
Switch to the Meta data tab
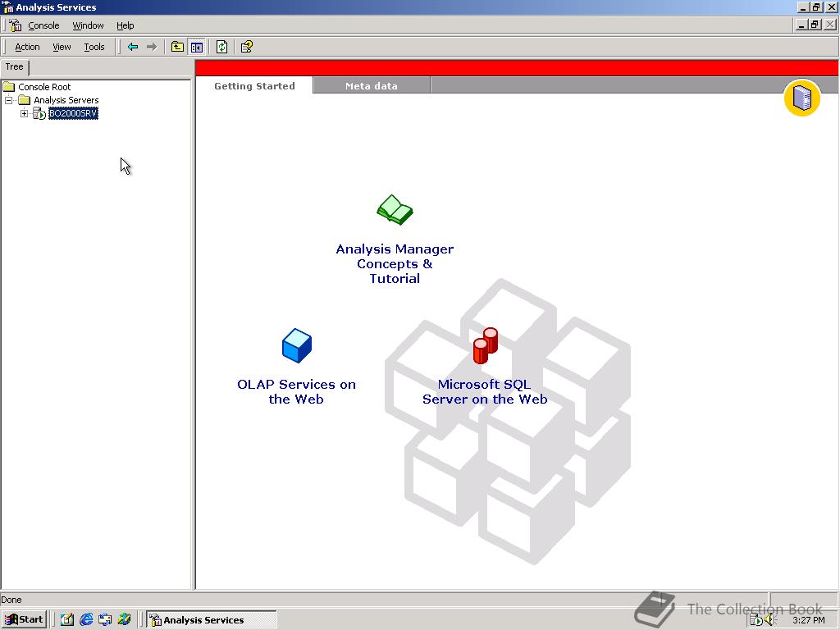click(x=372, y=85)
